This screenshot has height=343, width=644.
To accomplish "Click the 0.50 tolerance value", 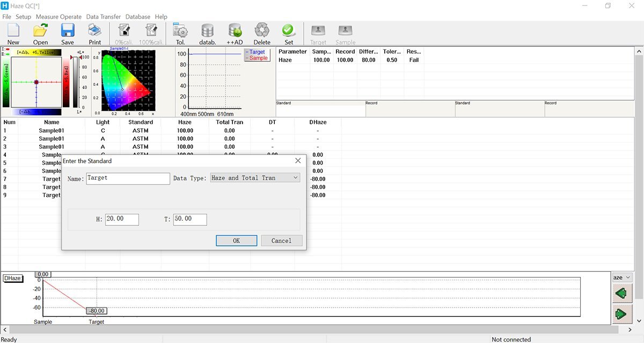I will pyautogui.click(x=392, y=60).
